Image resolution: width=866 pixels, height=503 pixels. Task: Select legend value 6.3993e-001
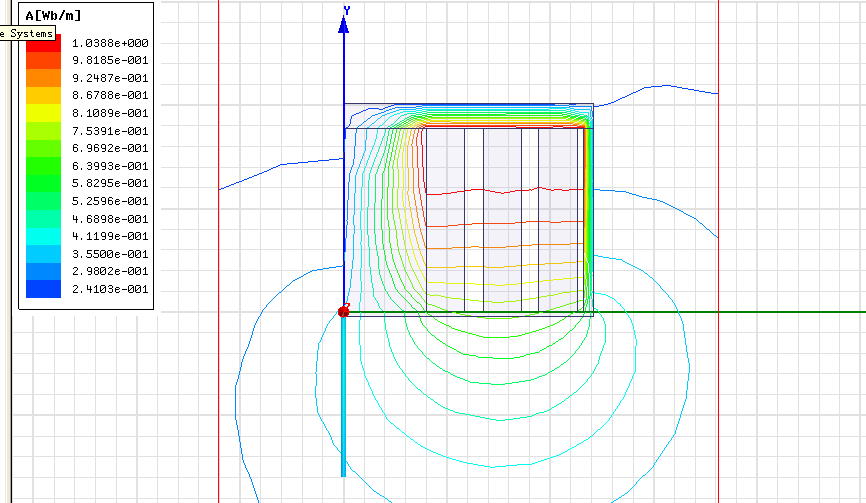tap(110, 166)
